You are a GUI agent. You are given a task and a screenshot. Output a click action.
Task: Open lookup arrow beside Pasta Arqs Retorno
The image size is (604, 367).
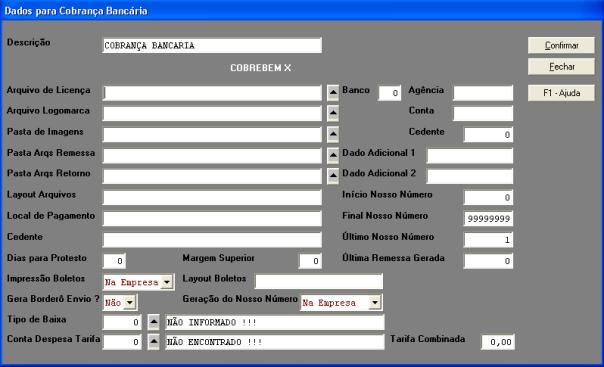point(333,176)
